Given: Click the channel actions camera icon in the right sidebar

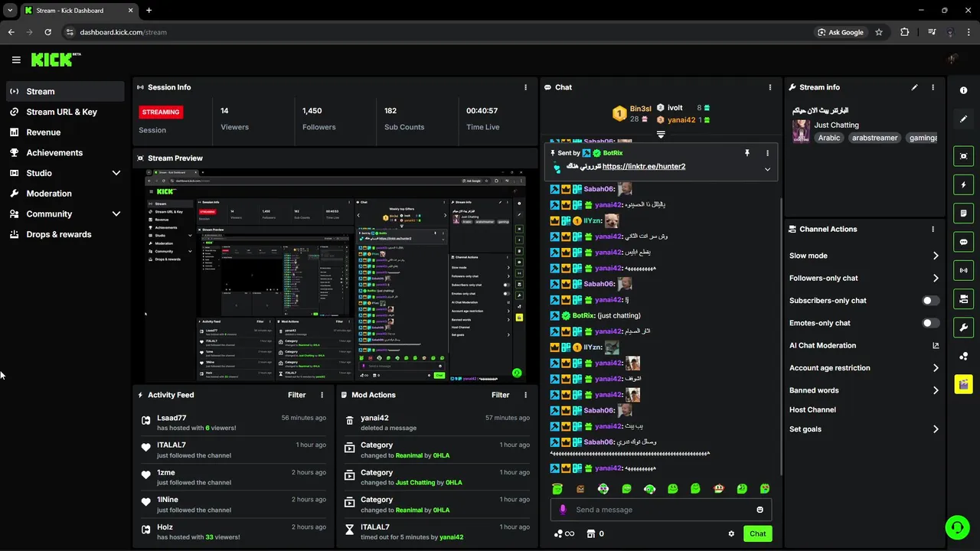Looking at the screenshot, I should [x=963, y=298].
